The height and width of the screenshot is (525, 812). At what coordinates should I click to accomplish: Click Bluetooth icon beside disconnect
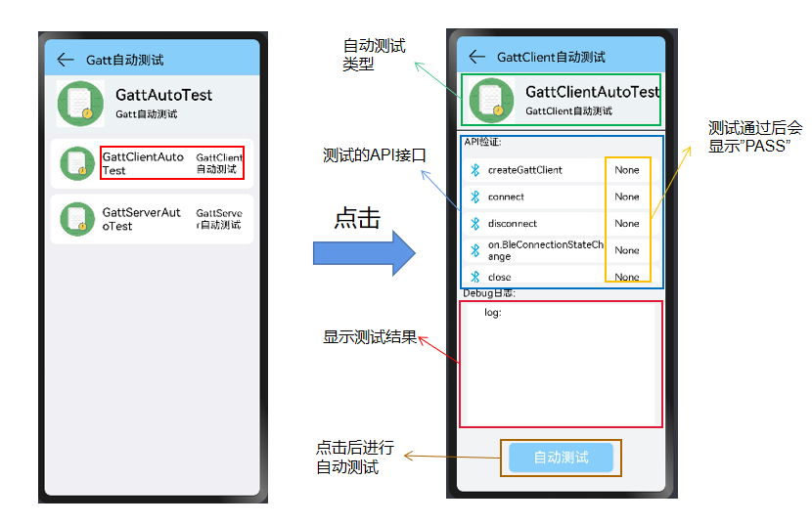pyautogui.click(x=474, y=224)
